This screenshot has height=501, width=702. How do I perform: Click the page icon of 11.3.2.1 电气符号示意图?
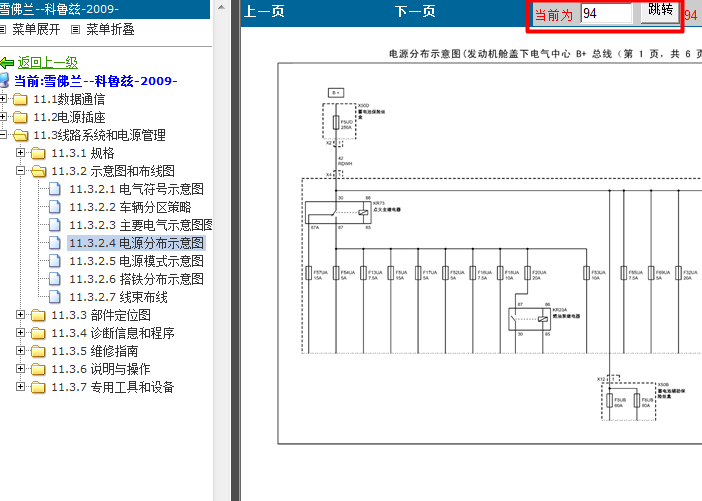pos(55,189)
